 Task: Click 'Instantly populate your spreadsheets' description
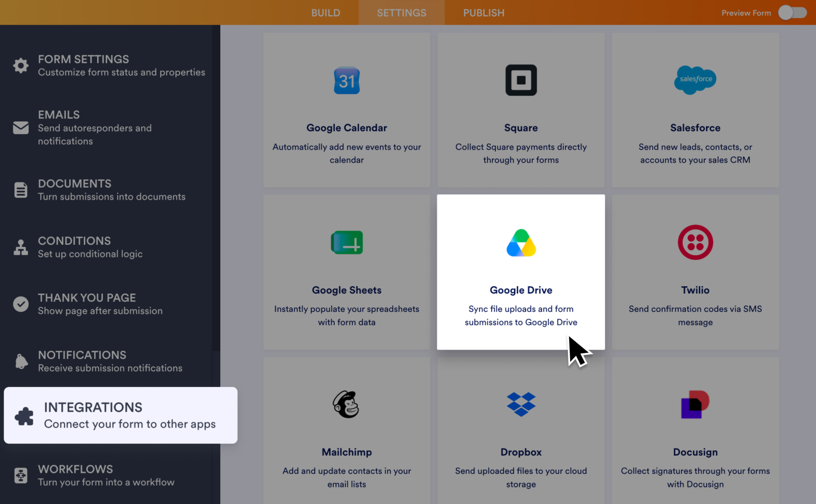(347, 315)
